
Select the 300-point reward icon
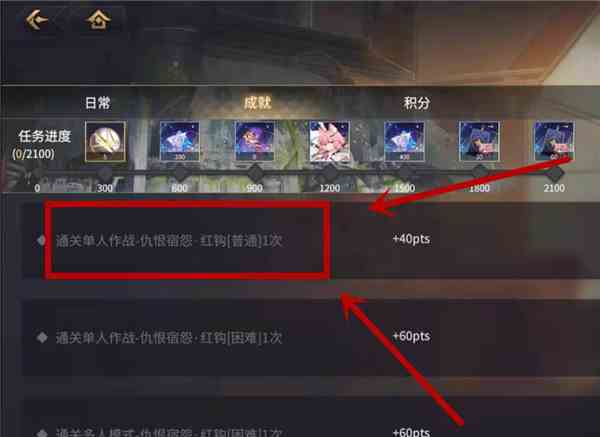[105, 142]
